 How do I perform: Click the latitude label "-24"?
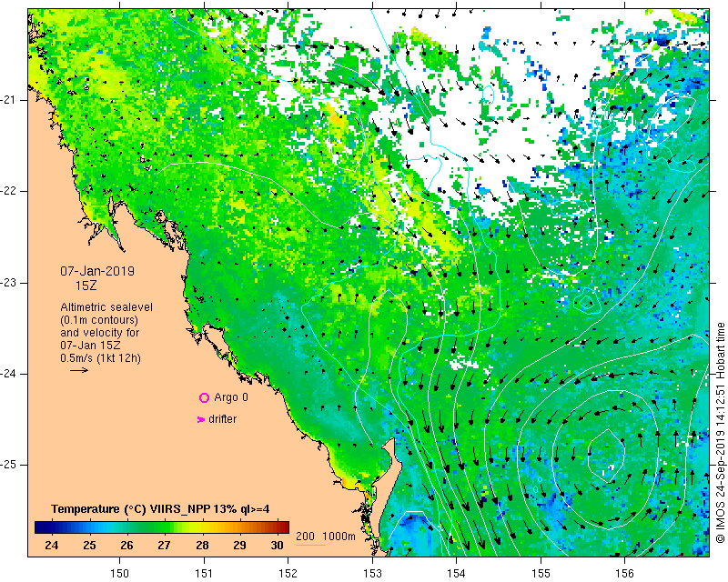click(x=8, y=374)
